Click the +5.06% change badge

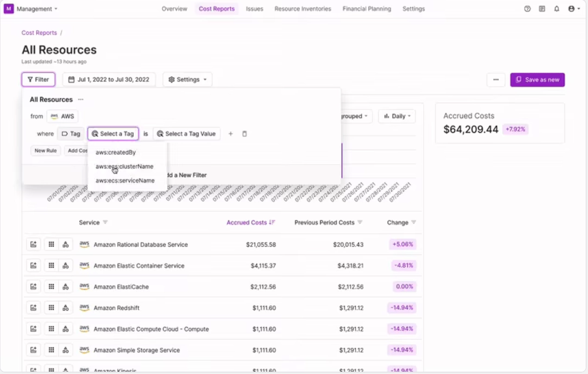pyautogui.click(x=402, y=244)
